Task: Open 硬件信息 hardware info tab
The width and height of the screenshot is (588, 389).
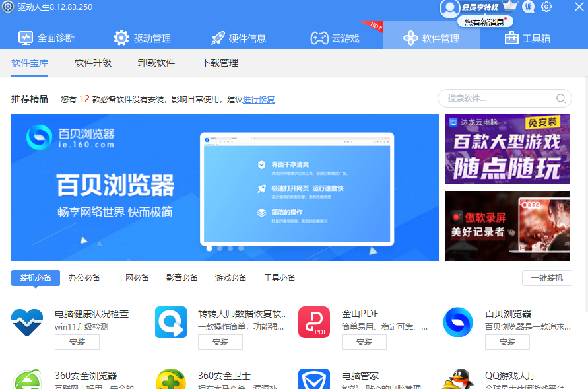Action: coord(238,38)
